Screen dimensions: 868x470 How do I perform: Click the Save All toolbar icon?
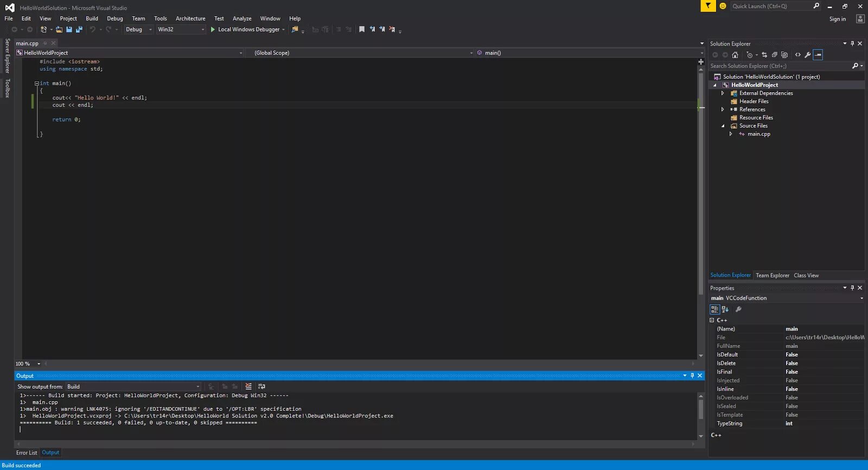click(x=79, y=29)
